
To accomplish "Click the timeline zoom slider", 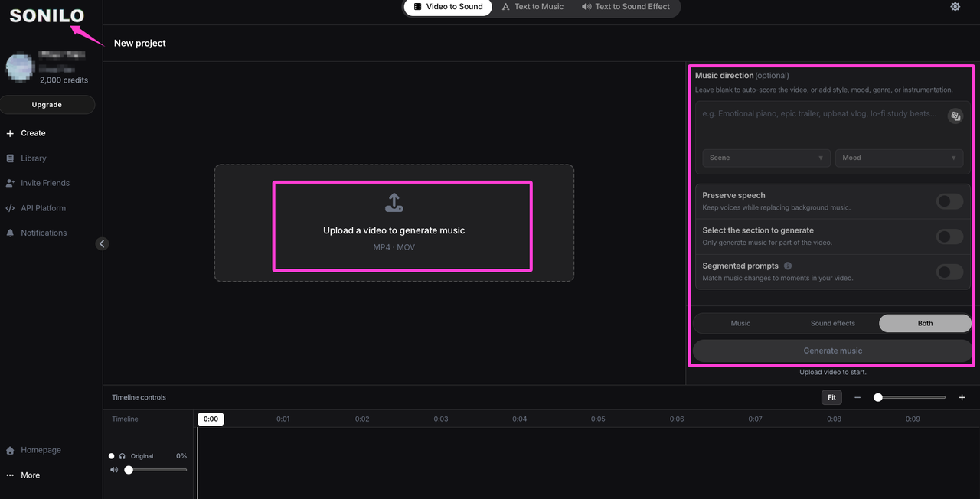I will click(x=910, y=397).
